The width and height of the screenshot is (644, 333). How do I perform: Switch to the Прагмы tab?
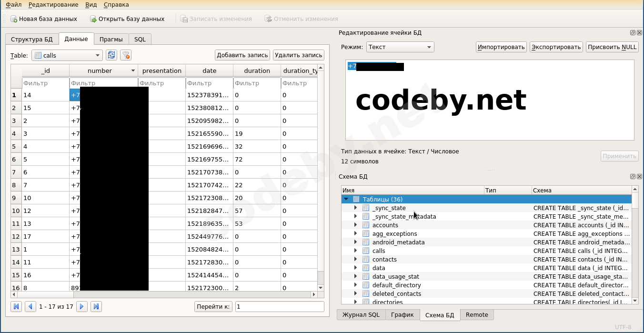(x=111, y=39)
